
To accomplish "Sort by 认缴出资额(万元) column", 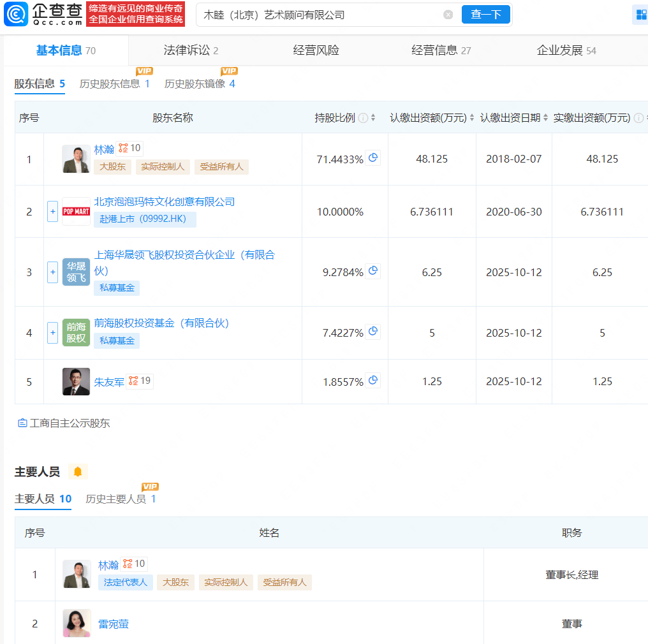I will pos(472,118).
